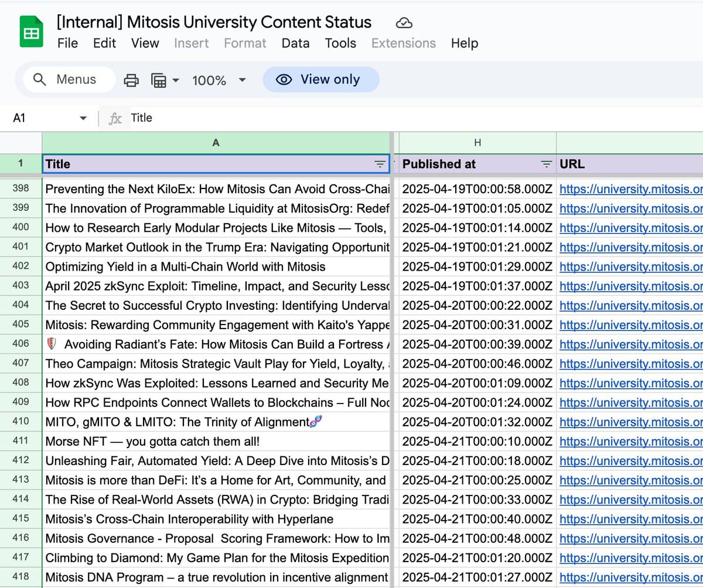Open the Name box dropdown arrow
This screenshot has height=588, width=703.
tap(83, 118)
